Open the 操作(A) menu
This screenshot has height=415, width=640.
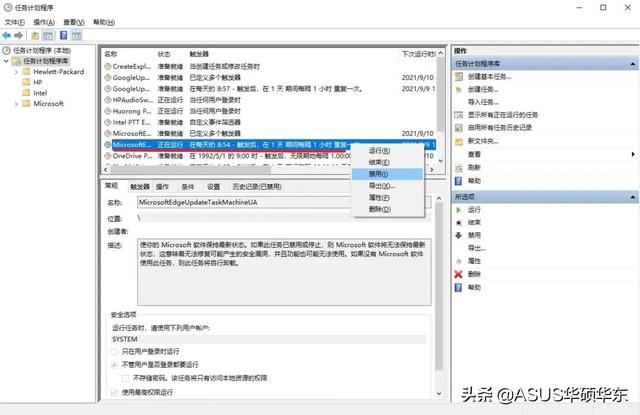tap(44, 22)
